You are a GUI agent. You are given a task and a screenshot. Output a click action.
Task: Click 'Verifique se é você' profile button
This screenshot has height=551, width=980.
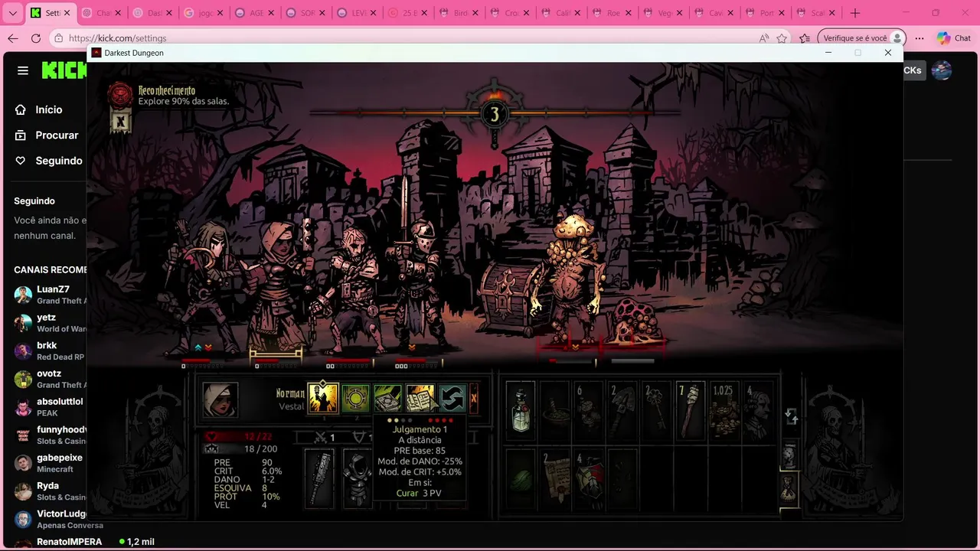tap(862, 38)
